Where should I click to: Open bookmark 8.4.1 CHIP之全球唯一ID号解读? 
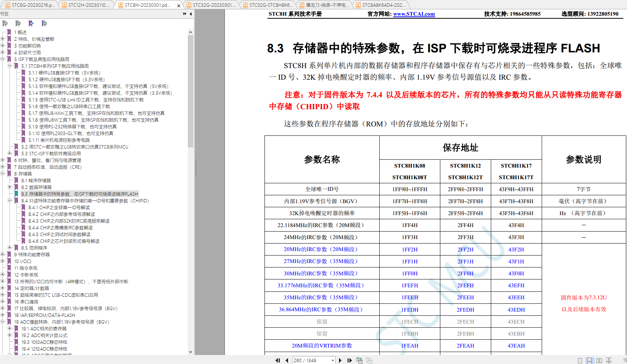coord(59,207)
